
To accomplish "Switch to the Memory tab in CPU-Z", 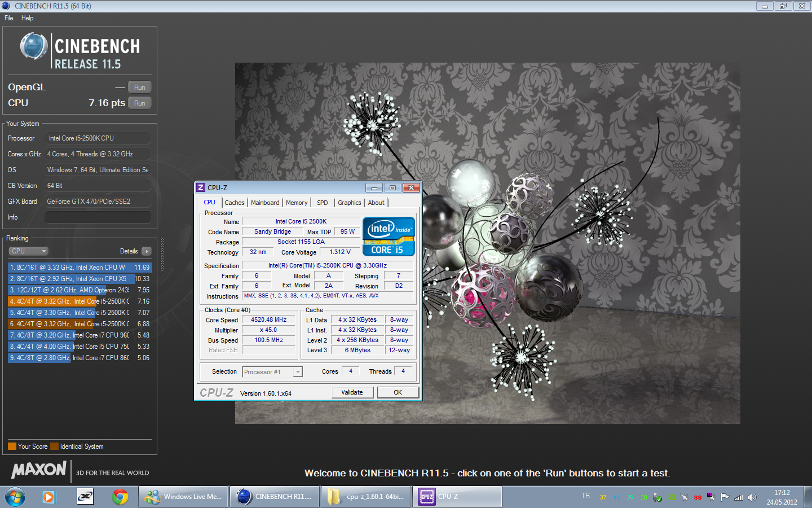I will point(297,203).
